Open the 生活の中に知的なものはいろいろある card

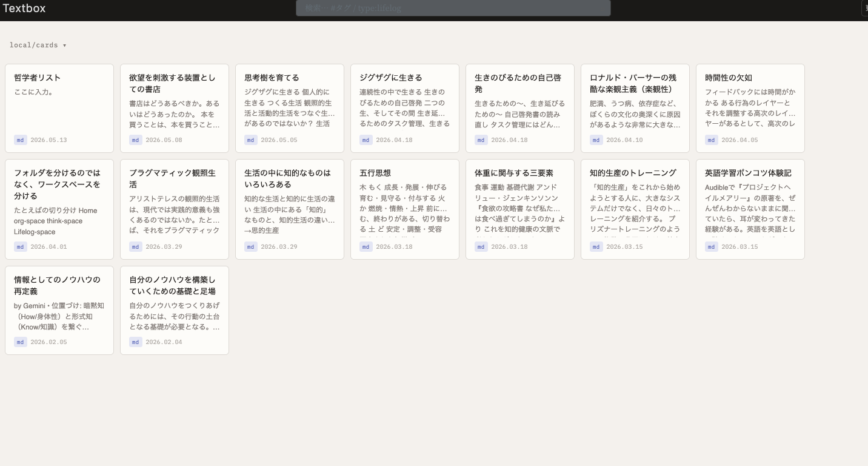290,209
